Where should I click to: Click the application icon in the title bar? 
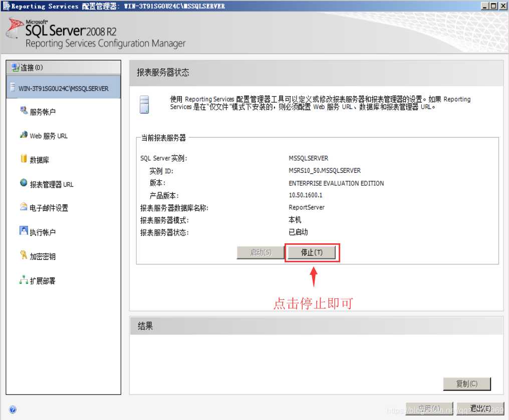[6, 6]
